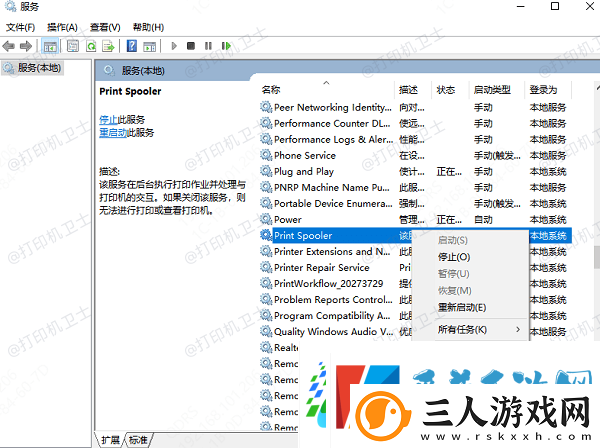Click the Forward arrow toolbar icon
600x448 pixels.
26,46
